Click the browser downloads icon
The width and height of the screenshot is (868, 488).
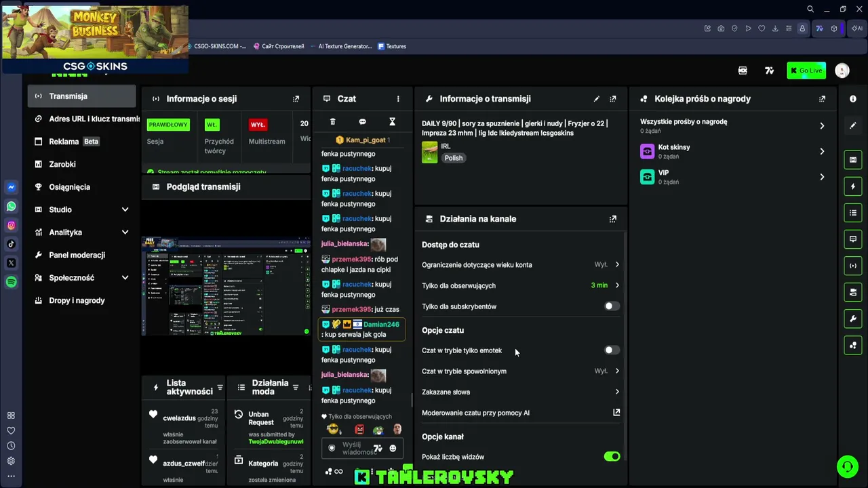point(775,28)
